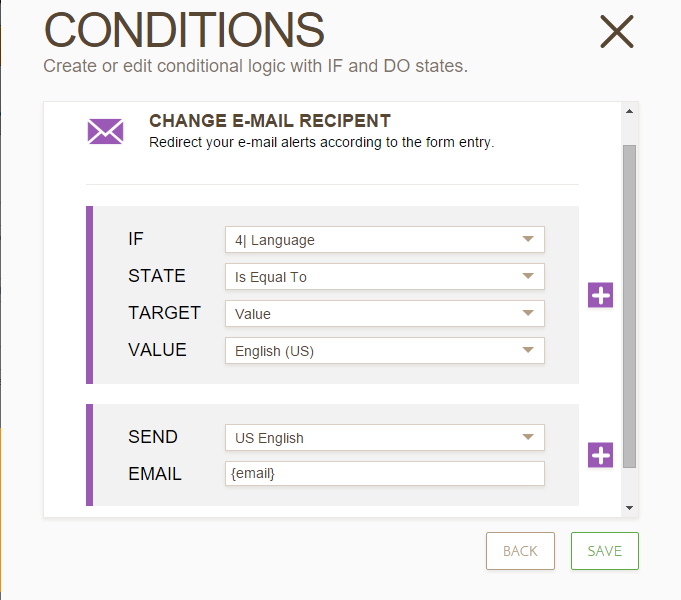
Task: Expand the VALUE dropdown showing English (US)
Action: pyautogui.click(x=384, y=351)
